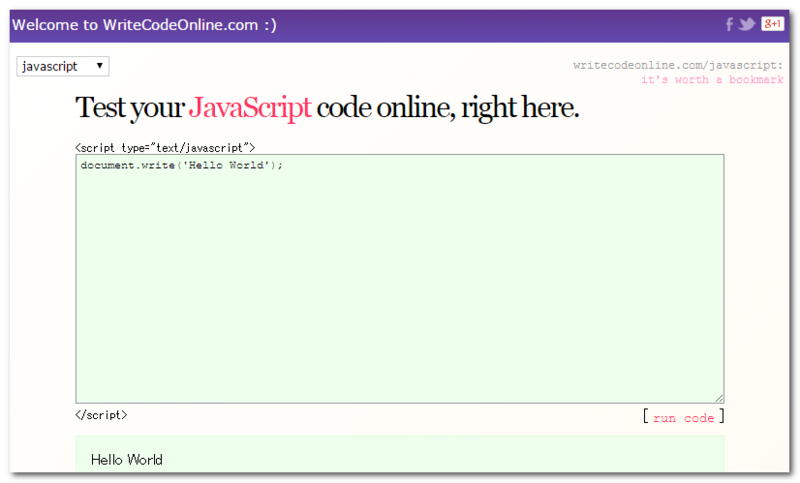Click the pink JavaScript word in heading

pyautogui.click(x=249, y=108)
